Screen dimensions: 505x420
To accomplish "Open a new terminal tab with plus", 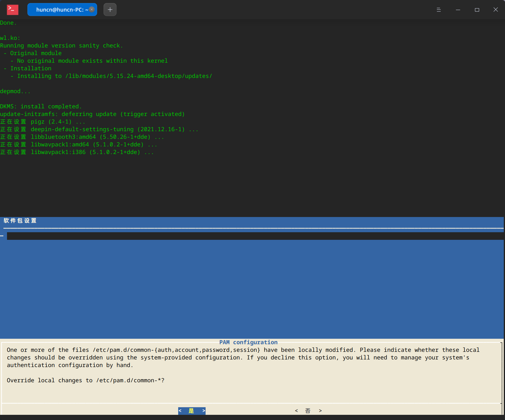I will pyautogui.click(x=110, y=10).
